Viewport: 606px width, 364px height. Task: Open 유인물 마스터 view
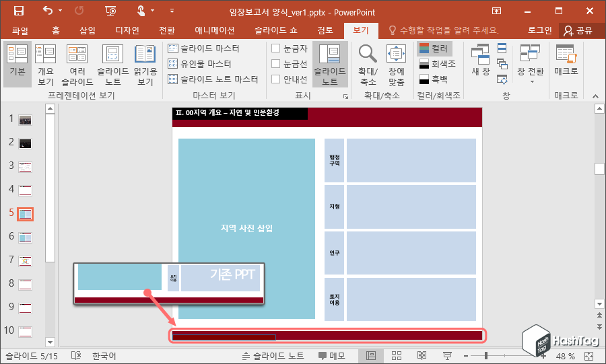click(199, 64)
